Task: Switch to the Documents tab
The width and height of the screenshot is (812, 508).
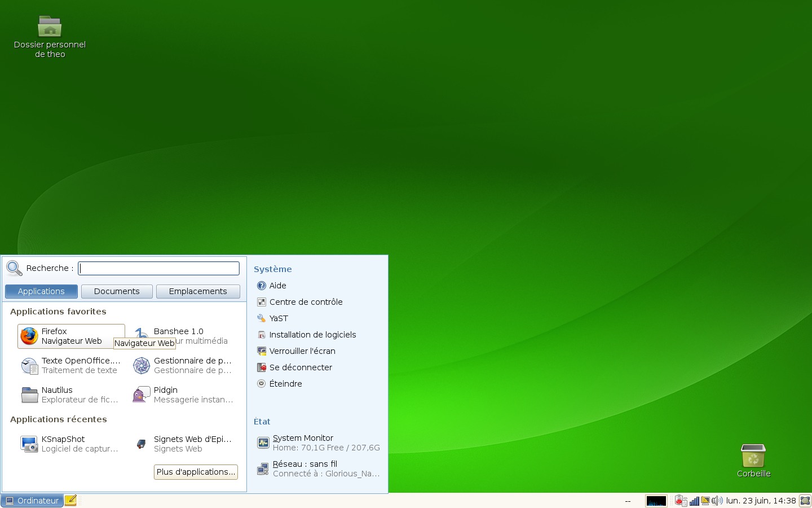Action: (117, 291)
